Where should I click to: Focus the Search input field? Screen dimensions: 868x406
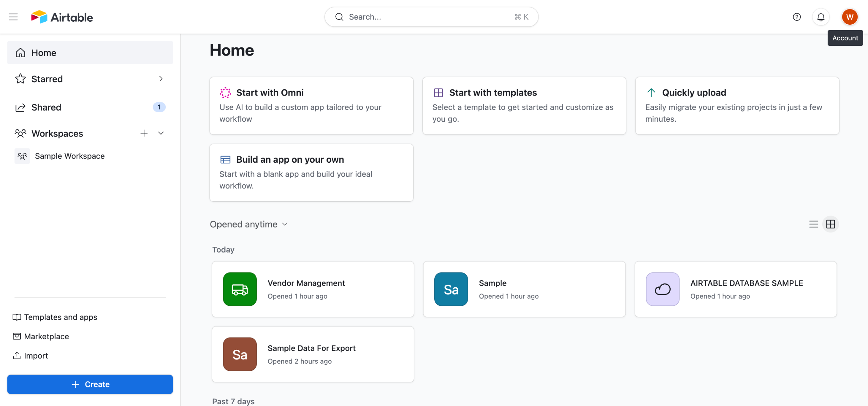pyautogui.click(x=431, y=17)
